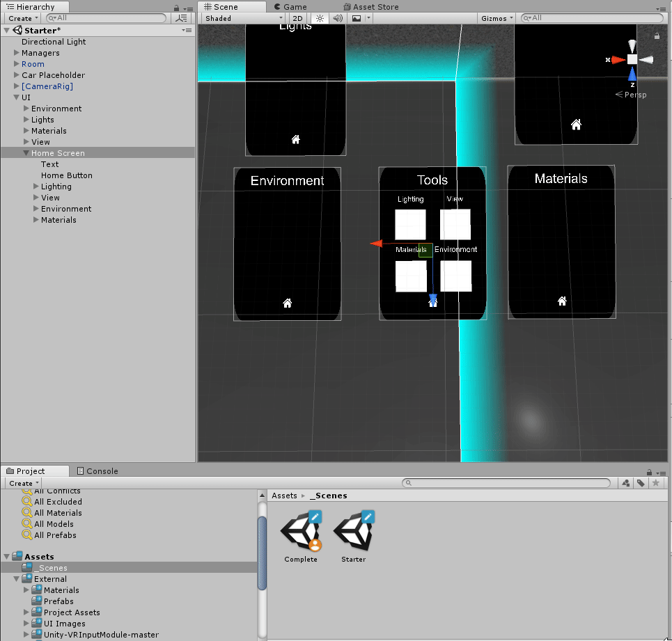
Task: Click the Lighting white square button
Action: pos(410,225)
